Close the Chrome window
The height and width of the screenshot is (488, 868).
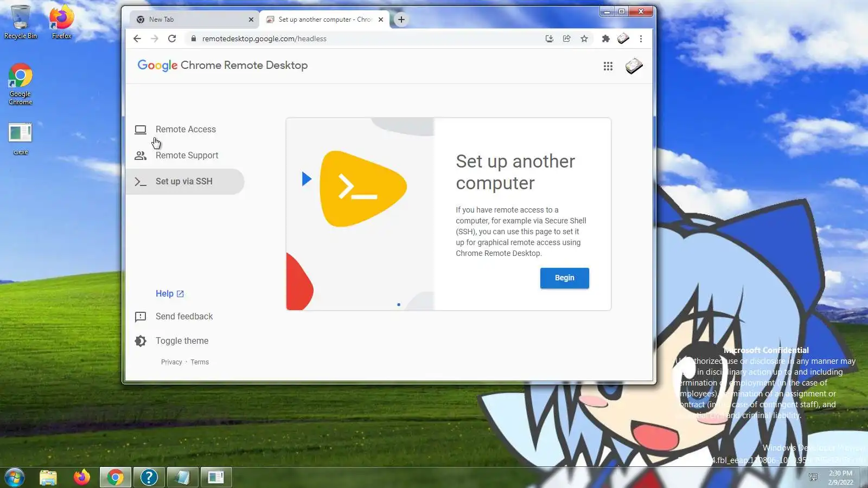pyautogui.click(x=641, y=11)
